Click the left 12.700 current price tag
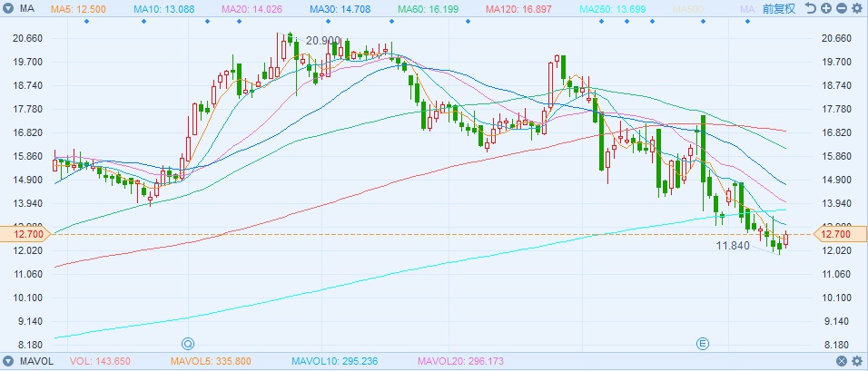Screen dimensions: 868x371 tap(24, 234)
